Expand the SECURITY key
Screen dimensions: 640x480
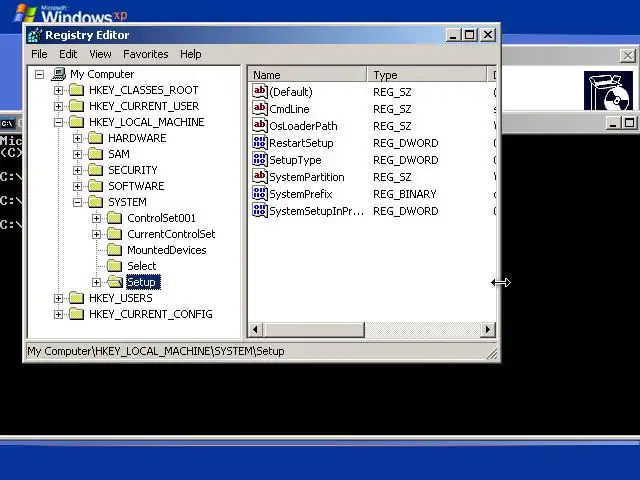pos(78,170)
